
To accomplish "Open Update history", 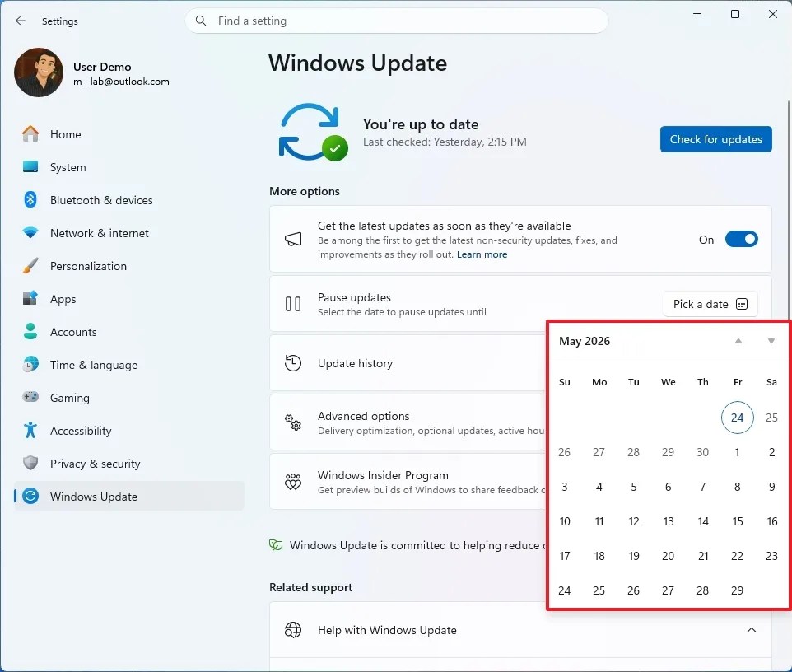I will pyautogui.click(x=408, y=363).
